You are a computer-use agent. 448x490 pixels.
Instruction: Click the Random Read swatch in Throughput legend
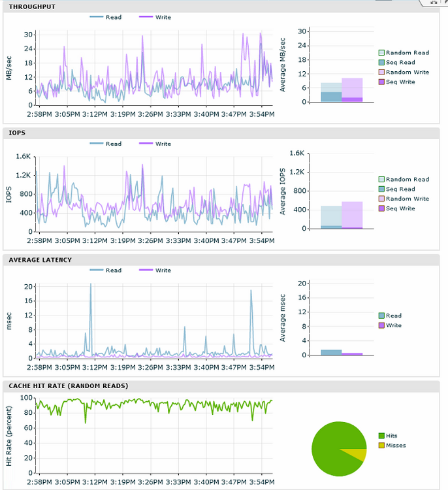coord(381,53)
